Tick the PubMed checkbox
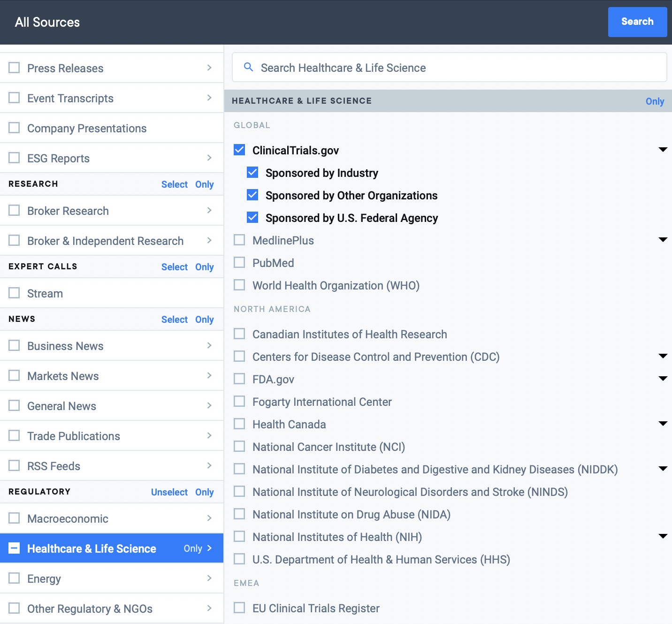The height and width of the screenshot is (624, 672). [239, 262]
